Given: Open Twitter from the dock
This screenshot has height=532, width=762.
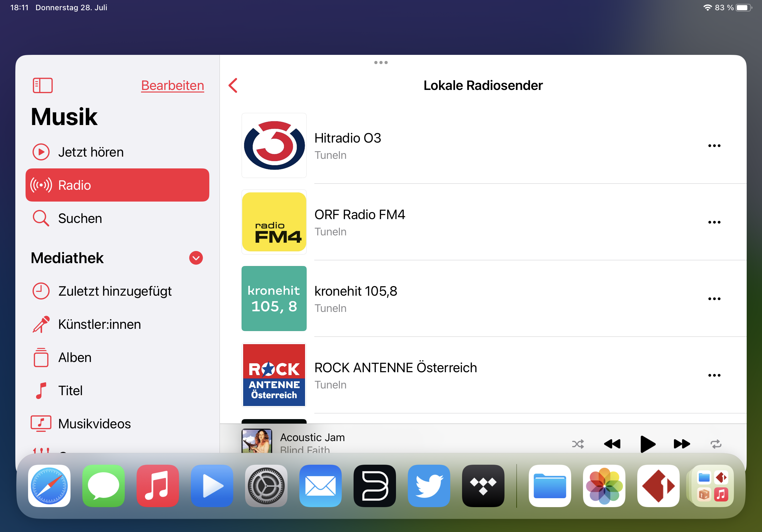Looking at the screenshot, I should point(429,485).
